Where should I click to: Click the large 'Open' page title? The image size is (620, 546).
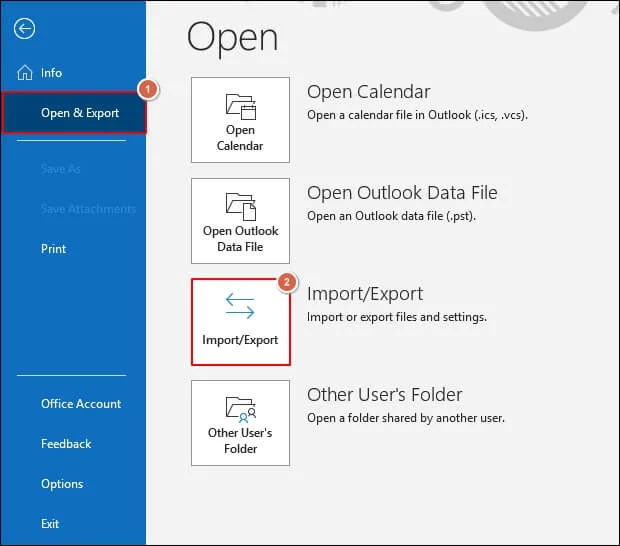pos(232,38)
